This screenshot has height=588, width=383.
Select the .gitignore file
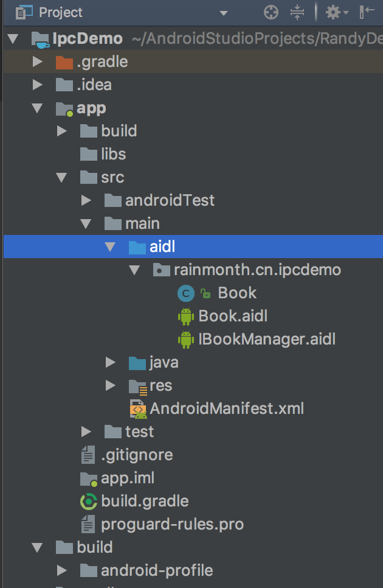(x=136, y=455)
